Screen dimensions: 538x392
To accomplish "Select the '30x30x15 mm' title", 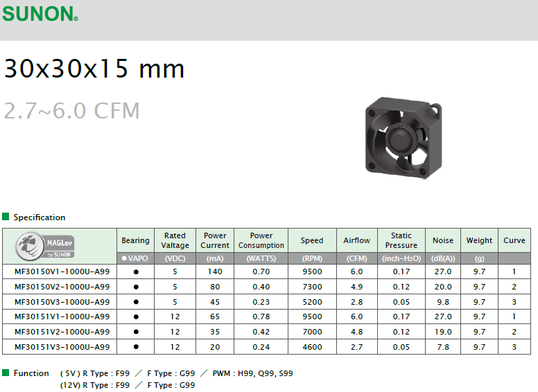I will click(x=94, y=69).
